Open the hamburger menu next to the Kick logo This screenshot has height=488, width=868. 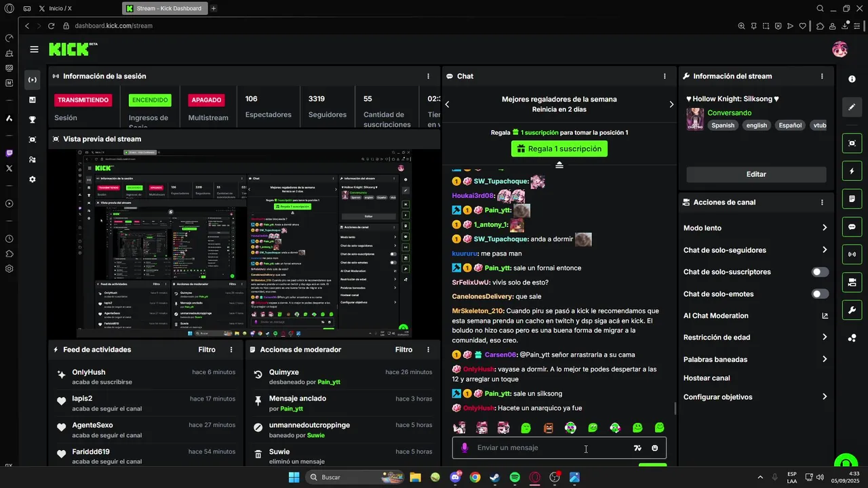pos(34,49)
